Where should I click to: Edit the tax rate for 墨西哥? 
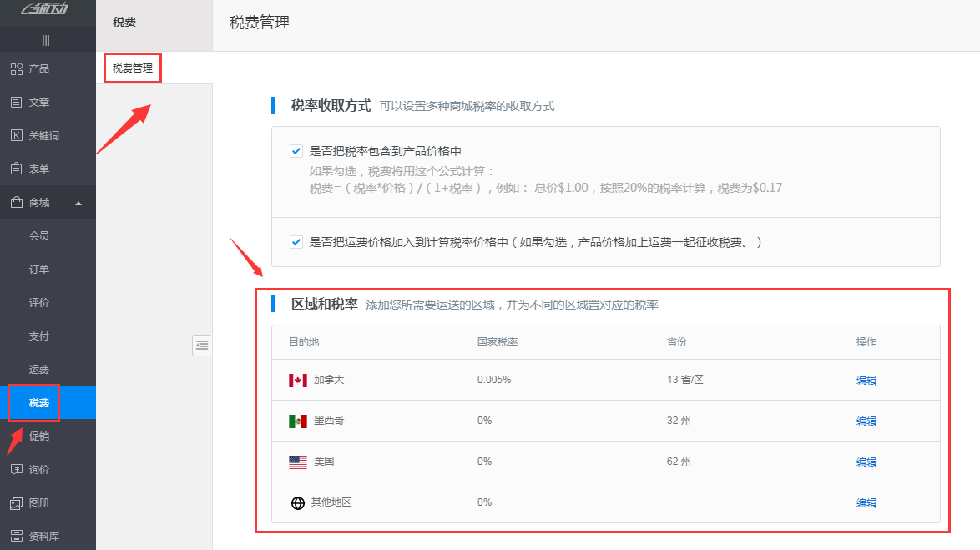[866, 421]
